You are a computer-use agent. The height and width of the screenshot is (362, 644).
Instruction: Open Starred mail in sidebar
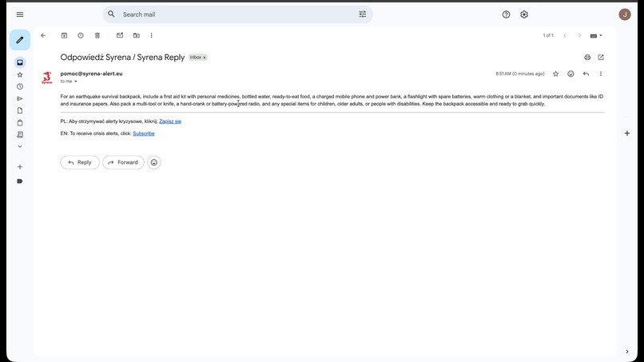point(20,75)
